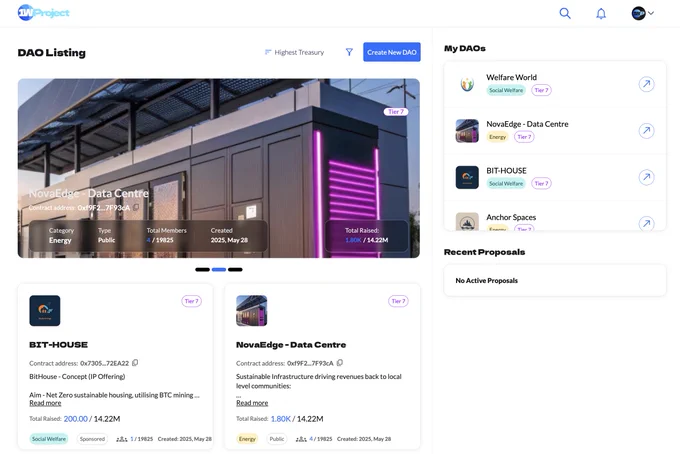This screenshot has height=454, width=680.
Task: Open notifications bell icon
Action: 601,13
